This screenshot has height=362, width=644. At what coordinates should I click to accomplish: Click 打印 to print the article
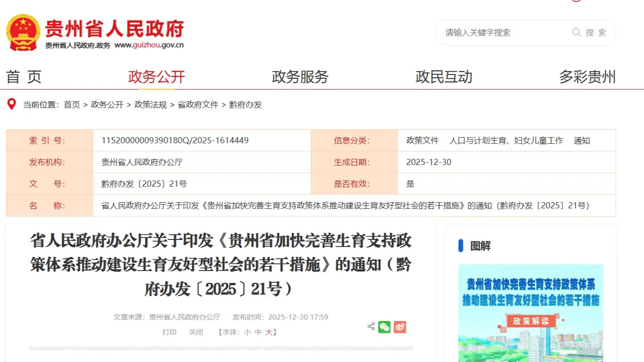point(169,332)
